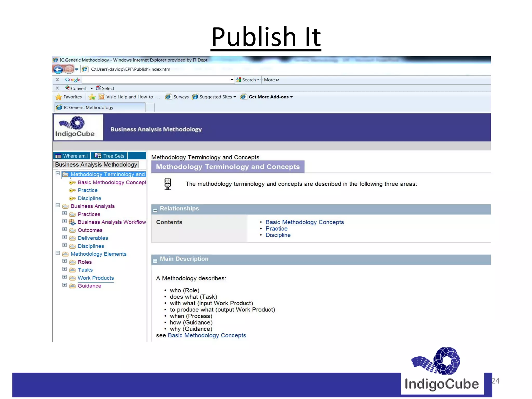Collapse the Methodology Elements tree node
This screenshot has width=532, height=399.
tap(58, 253)
